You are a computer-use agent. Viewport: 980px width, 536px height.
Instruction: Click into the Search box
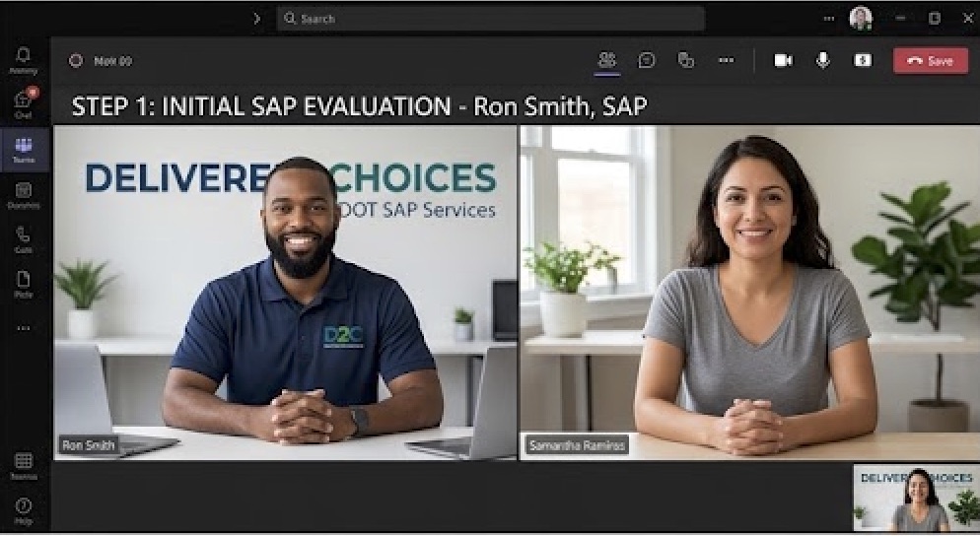click(x=491, y=19)
